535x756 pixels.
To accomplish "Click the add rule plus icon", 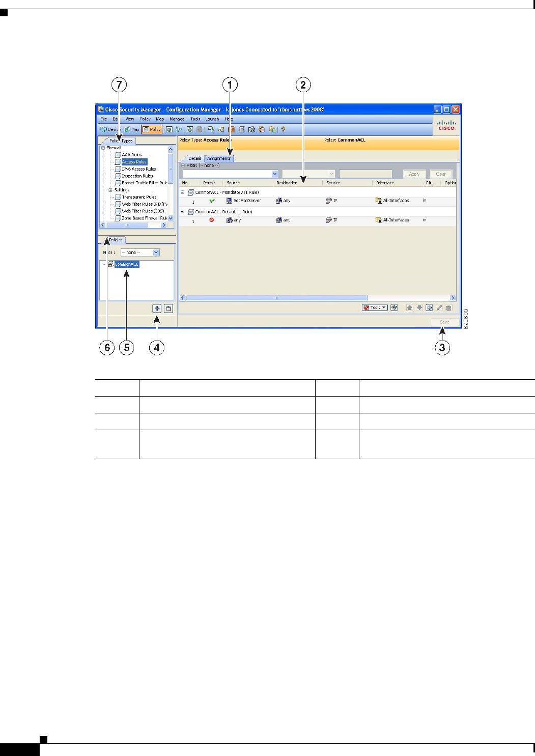I will 429,307.
